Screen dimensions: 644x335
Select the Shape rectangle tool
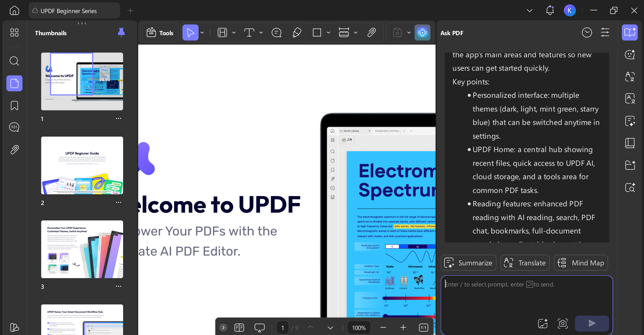point(317,32)
